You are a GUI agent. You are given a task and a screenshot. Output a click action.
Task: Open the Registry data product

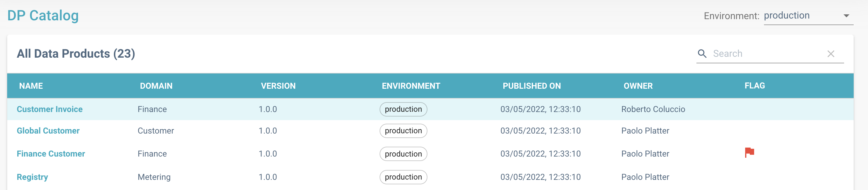pyautogui.click(x=32, y=177)
